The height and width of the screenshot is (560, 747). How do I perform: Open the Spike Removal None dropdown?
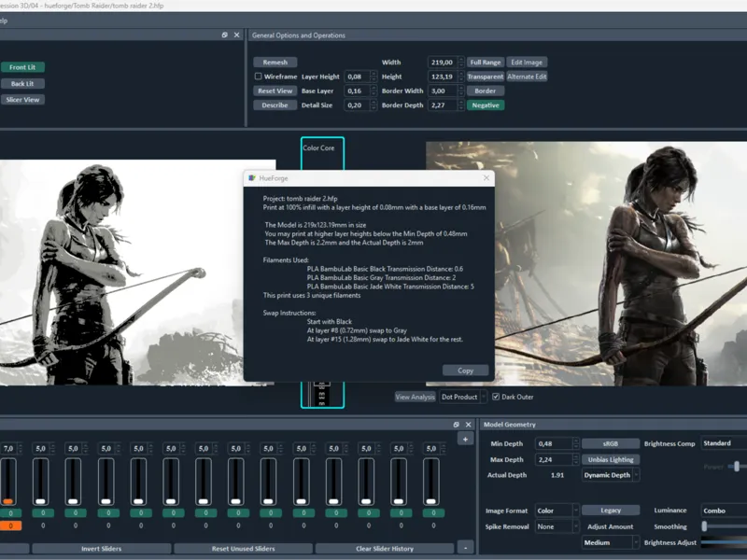557,526
